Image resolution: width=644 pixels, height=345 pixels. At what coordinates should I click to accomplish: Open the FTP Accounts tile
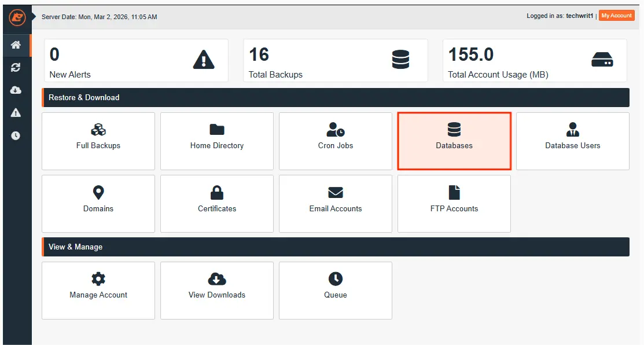coord(454,203)
